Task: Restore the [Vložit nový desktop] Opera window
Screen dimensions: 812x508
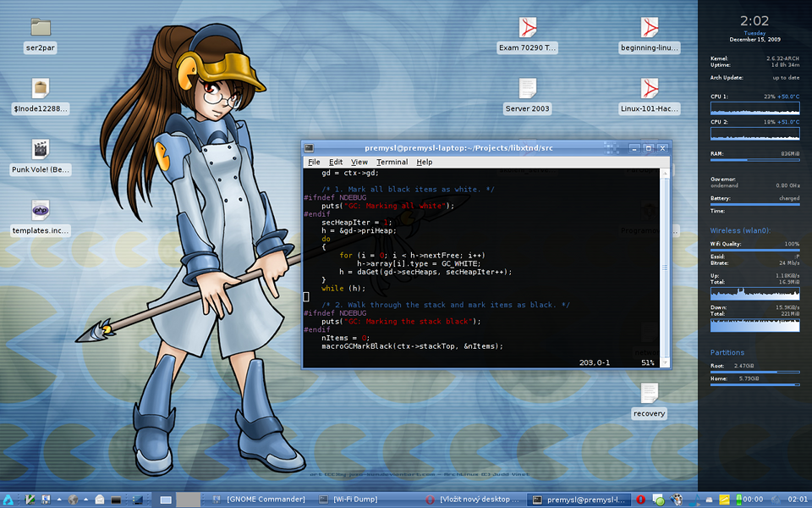Action: [474, 500]
